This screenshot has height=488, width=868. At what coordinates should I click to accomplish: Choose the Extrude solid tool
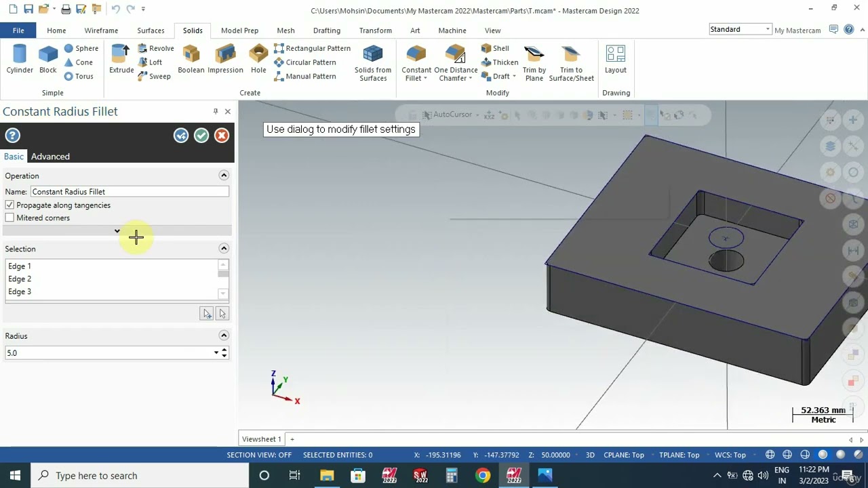click(x=121, y=59)
